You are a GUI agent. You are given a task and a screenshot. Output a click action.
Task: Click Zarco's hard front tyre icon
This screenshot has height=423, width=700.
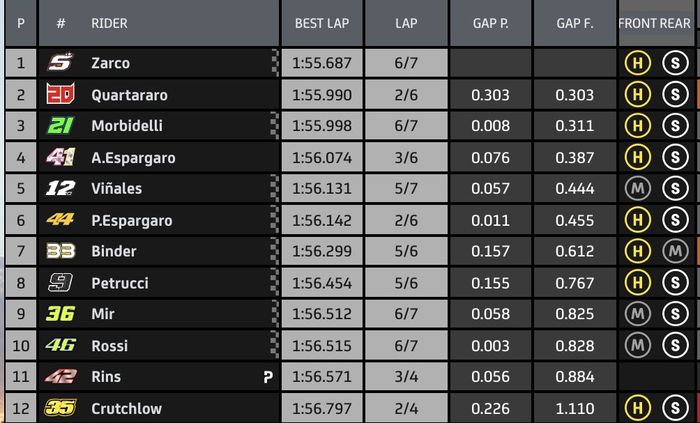[638, 63]
